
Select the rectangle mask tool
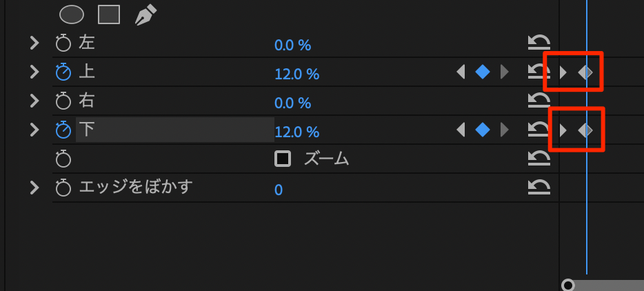tap(109, 14)
